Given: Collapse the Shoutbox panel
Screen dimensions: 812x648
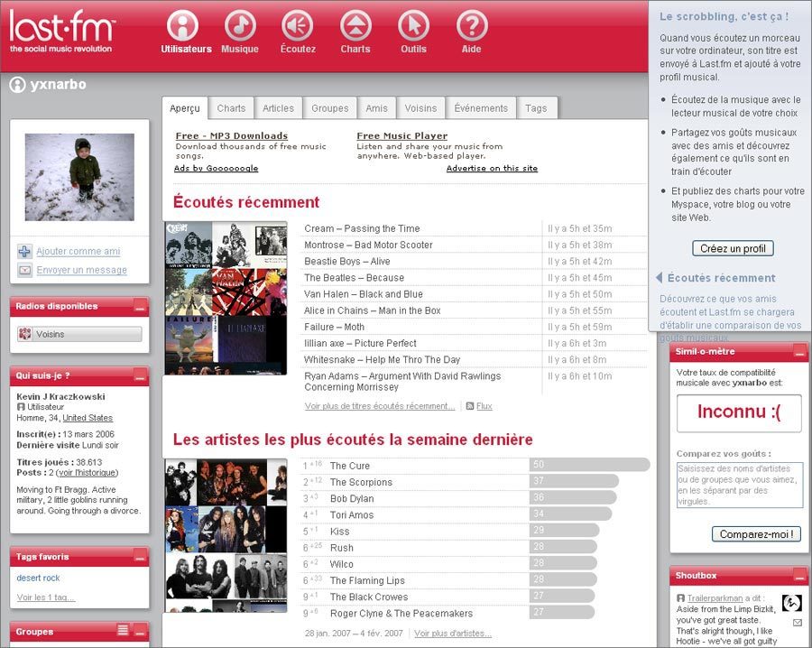Looking at the screenshot, I should coord(799,576).
